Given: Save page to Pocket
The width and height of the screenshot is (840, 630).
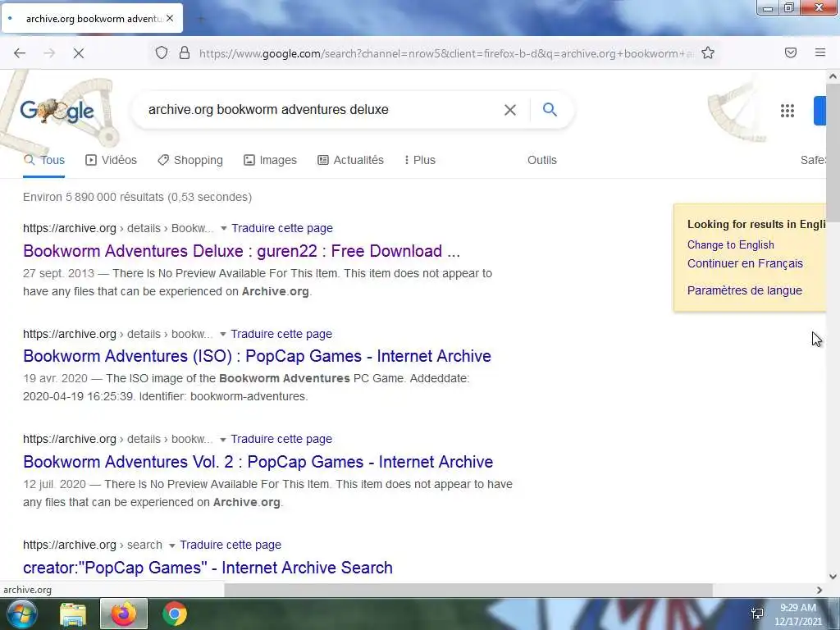Looking at the screenshot, I should coord(791,52).
